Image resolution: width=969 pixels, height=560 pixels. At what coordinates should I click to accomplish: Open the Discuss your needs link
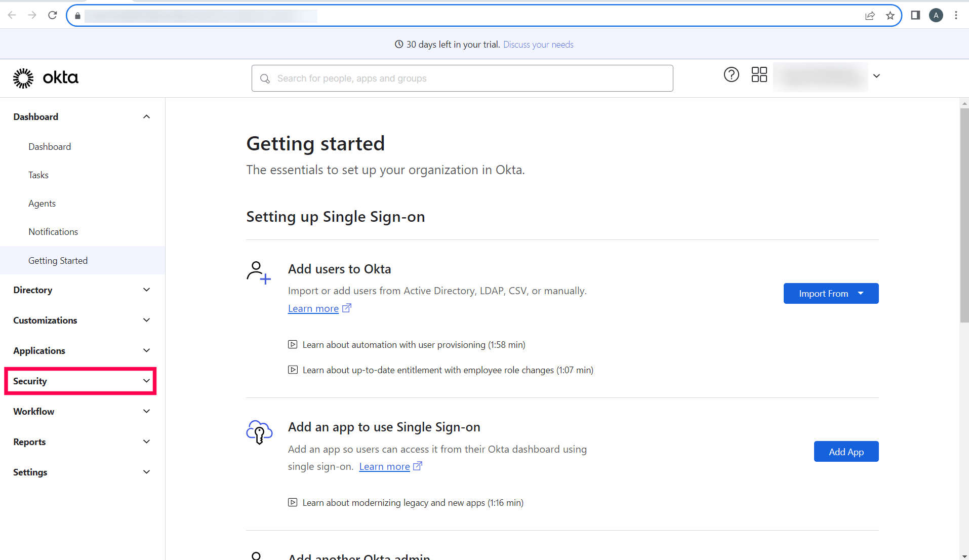click(x=538, y=45)
